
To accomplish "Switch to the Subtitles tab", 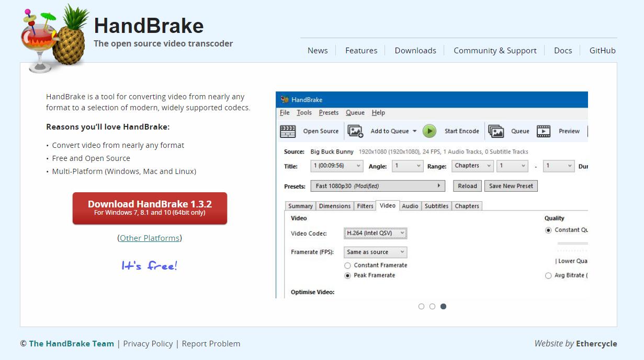I will (436, 206).
